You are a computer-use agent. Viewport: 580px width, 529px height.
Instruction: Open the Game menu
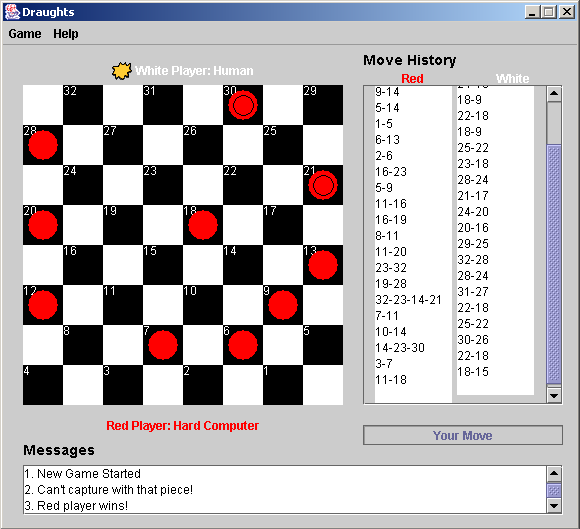pyautogui.click(x=25, y=34)
